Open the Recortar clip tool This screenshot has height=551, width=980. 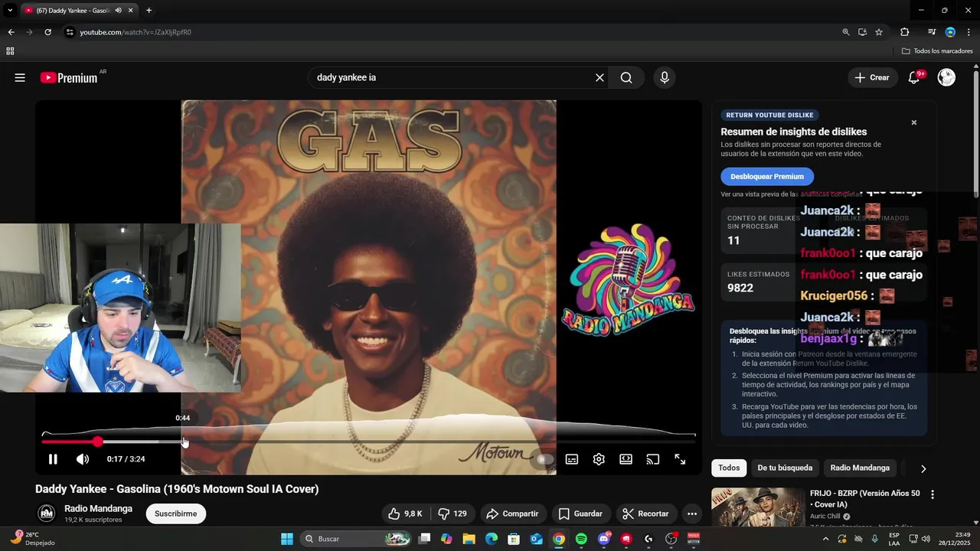(645, 514)
